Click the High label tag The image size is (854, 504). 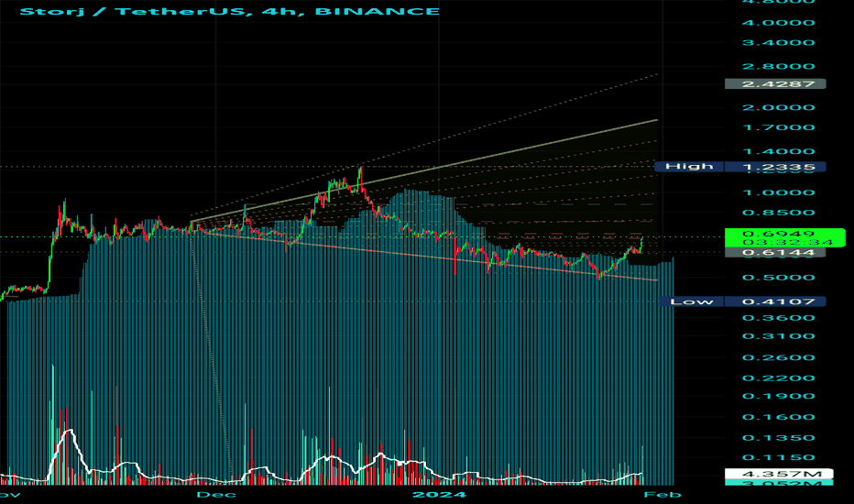(689, 167)
